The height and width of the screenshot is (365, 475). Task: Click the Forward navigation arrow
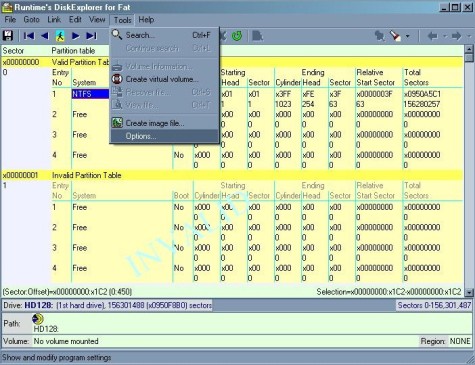tap(457, 36)
